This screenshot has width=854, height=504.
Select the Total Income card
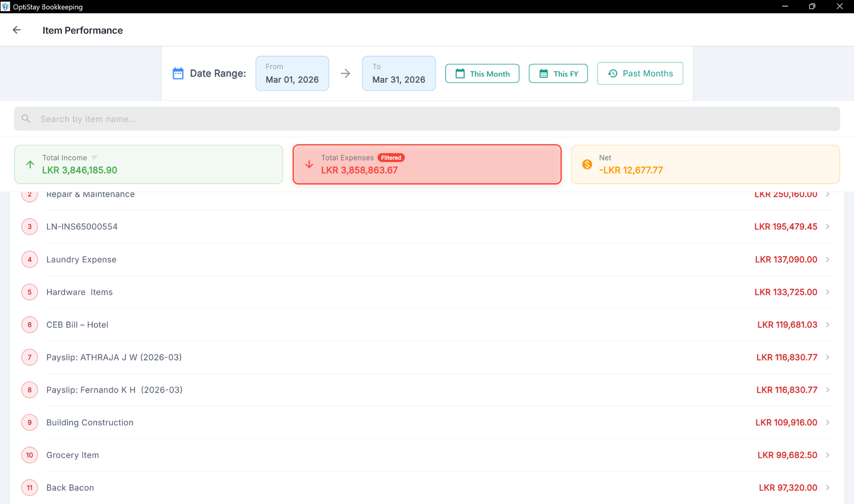[x=148, y=164]
